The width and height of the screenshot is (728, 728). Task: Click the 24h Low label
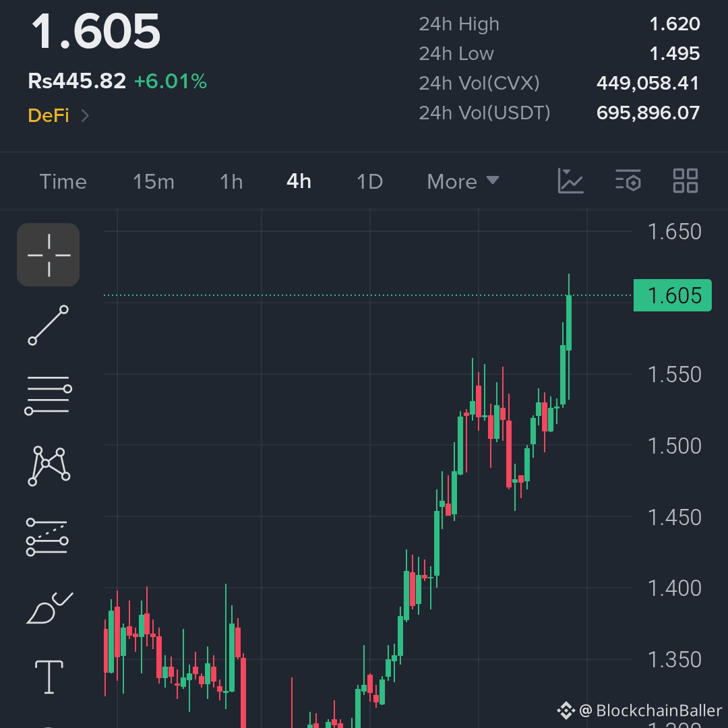click(x=456, y=54)
